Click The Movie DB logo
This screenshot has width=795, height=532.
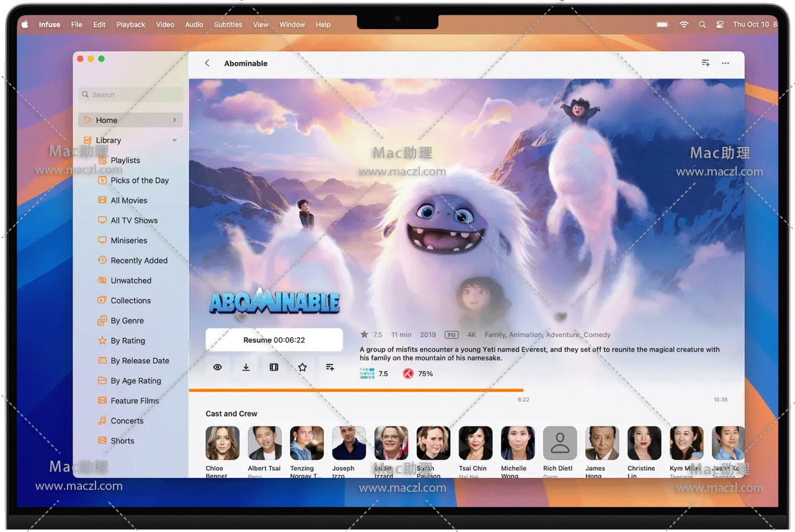367,373
